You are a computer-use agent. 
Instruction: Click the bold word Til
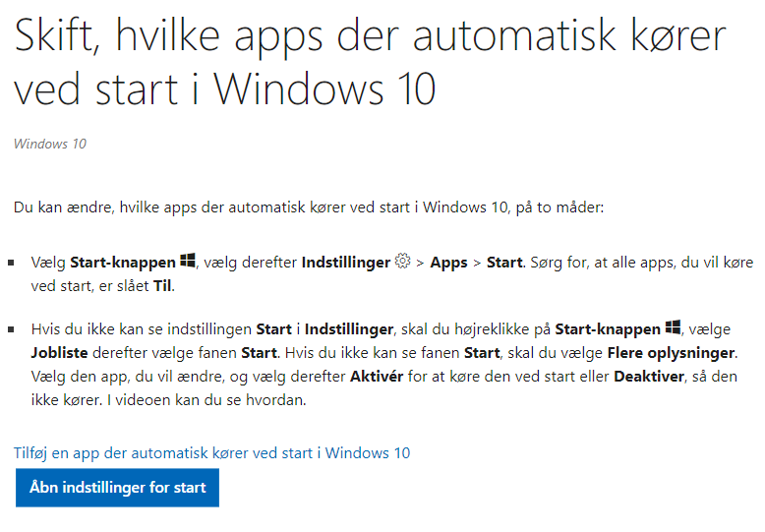[x=162, y=286]
